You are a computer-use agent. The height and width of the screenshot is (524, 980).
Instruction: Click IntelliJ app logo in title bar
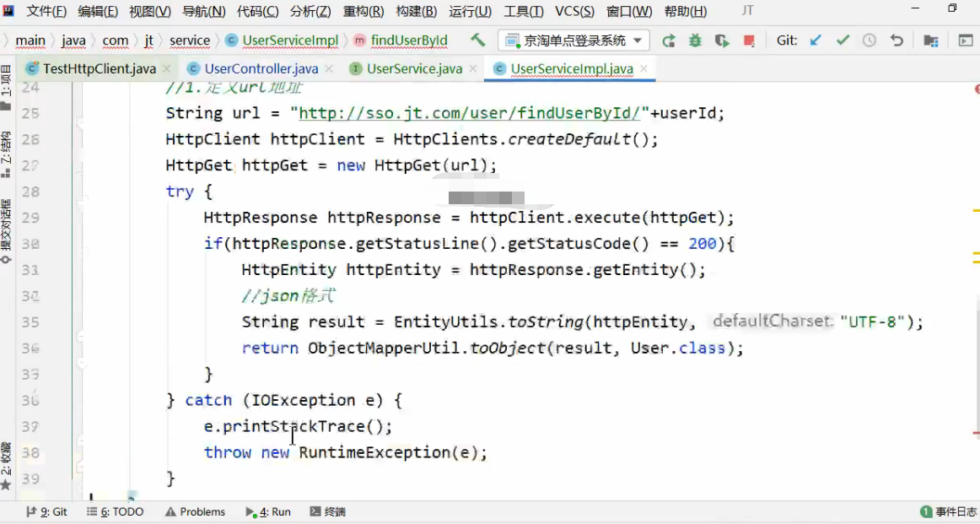tap(8, 11)
